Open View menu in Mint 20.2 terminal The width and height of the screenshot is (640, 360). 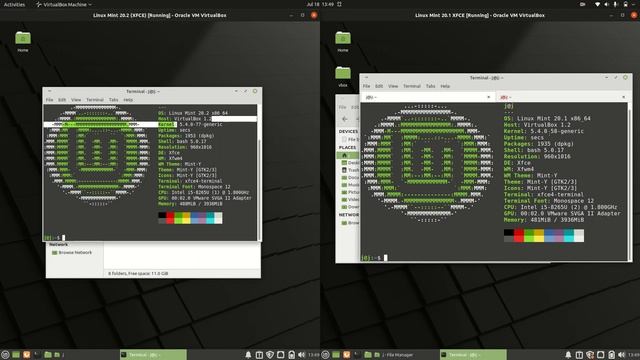pyautogui.click(x=76, y=100)
